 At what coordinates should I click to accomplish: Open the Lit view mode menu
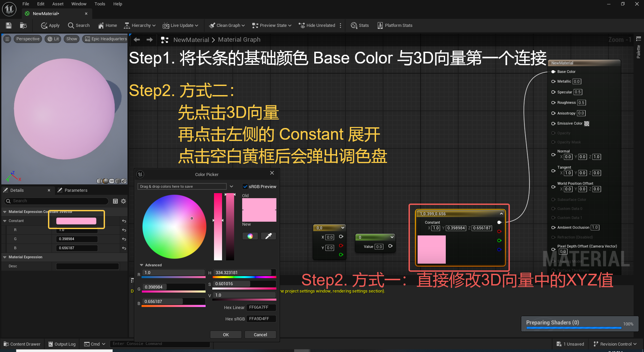(53, 39)
